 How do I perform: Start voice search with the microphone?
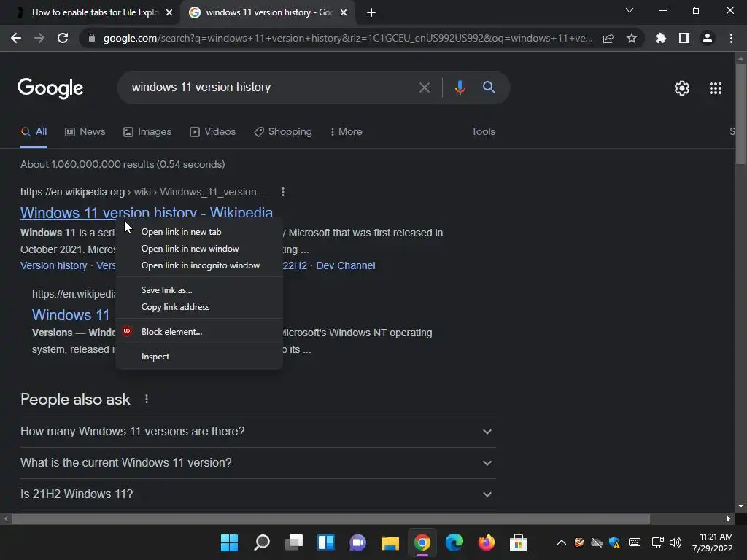coord(460,87)
